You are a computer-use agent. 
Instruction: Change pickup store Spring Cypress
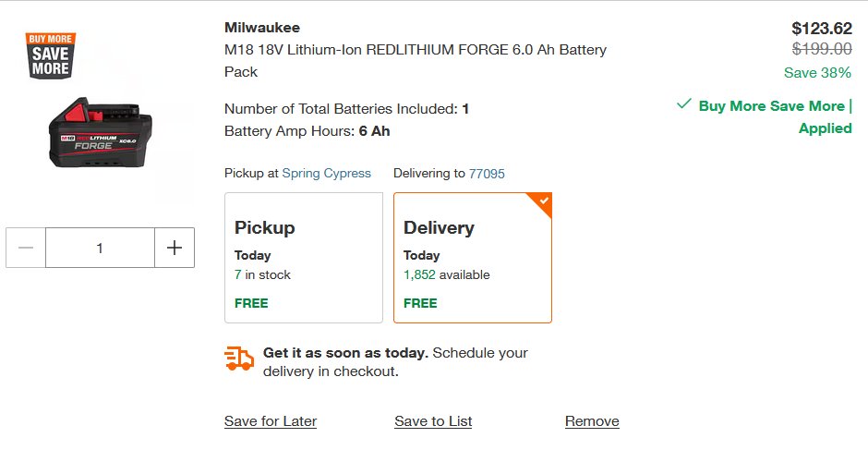(x=327, y=174)
